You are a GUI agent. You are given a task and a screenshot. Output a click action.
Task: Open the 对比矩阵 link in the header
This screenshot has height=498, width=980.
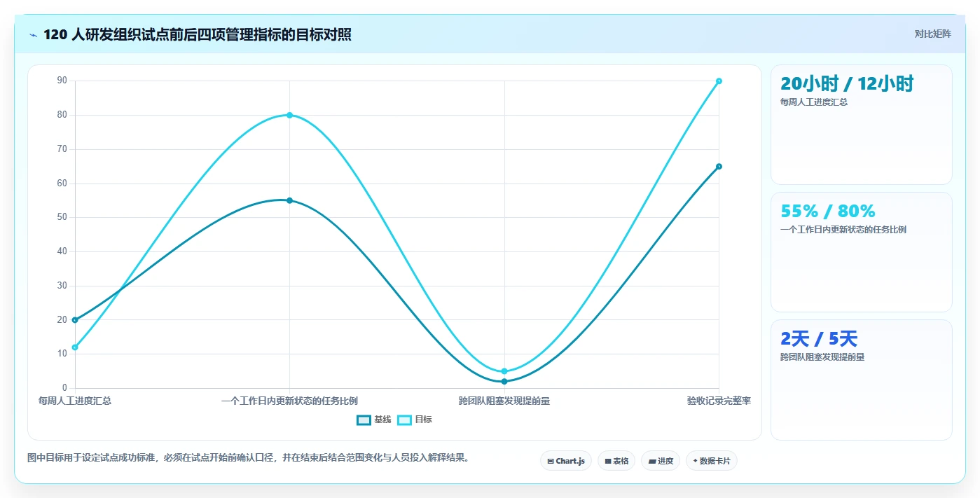coord(932,34)
